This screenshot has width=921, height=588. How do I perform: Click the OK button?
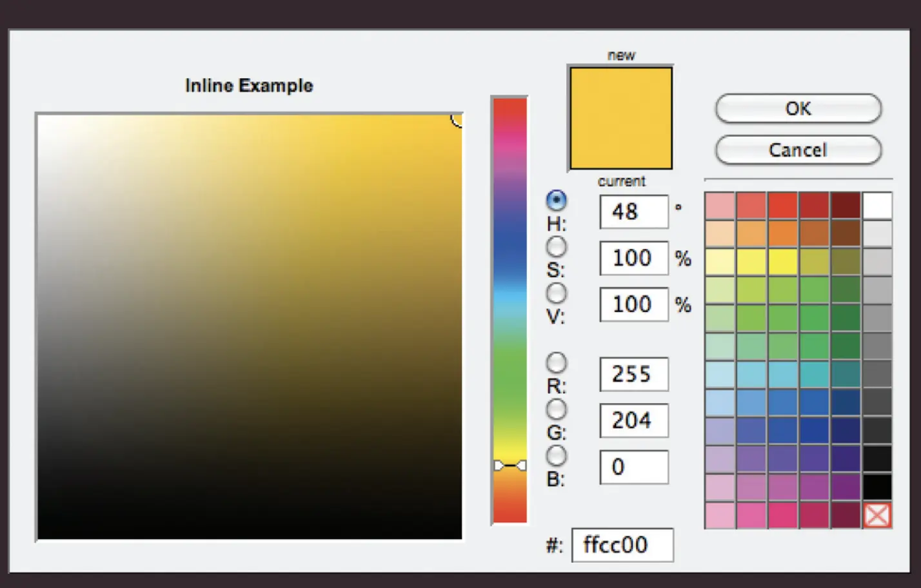798,108
